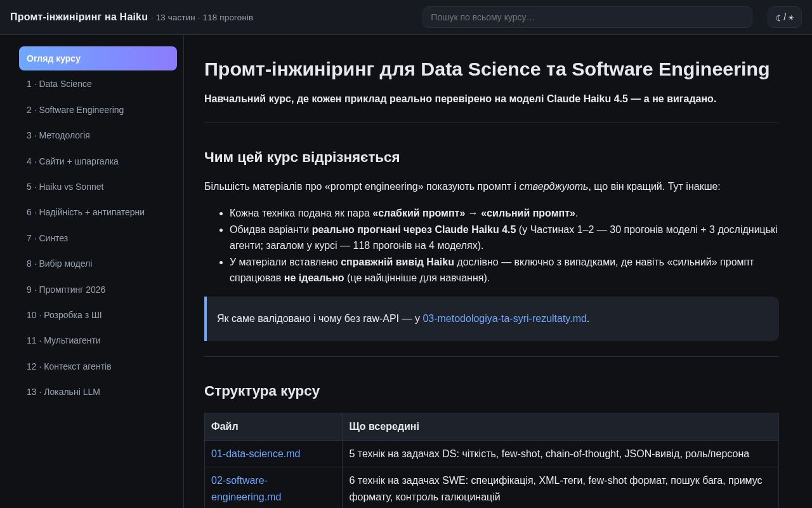The width and height of the screenshot is (812, 508).
Task: Click the 'Структура курсу' heading
Action: (262, 391)
